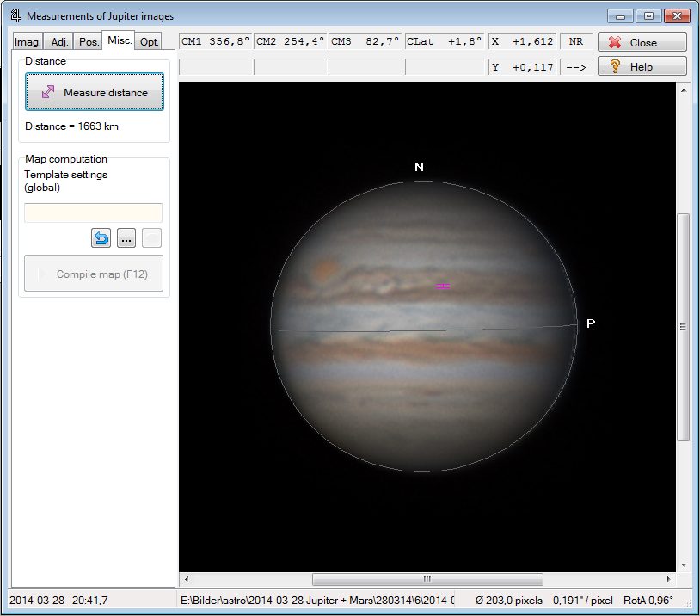Screen dimensions: 700x616
Task: Click the CLat +1,8° value field
Action: pos(445,41)
